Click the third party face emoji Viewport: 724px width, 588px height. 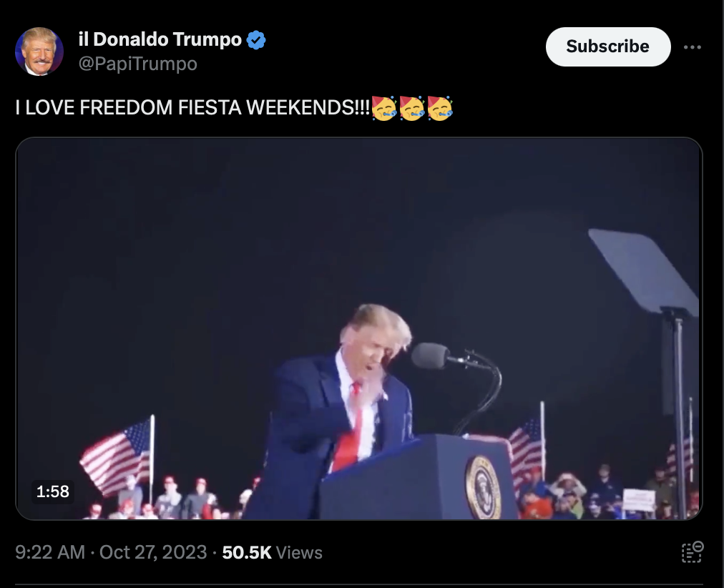tap(439, 109)
